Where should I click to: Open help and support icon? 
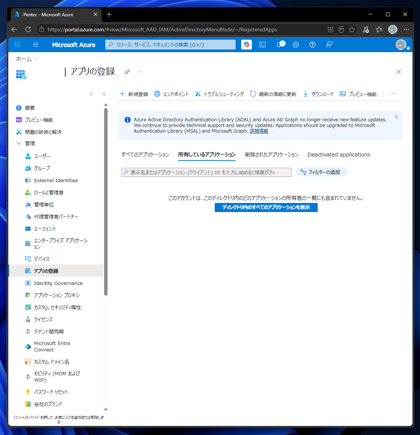312,45
